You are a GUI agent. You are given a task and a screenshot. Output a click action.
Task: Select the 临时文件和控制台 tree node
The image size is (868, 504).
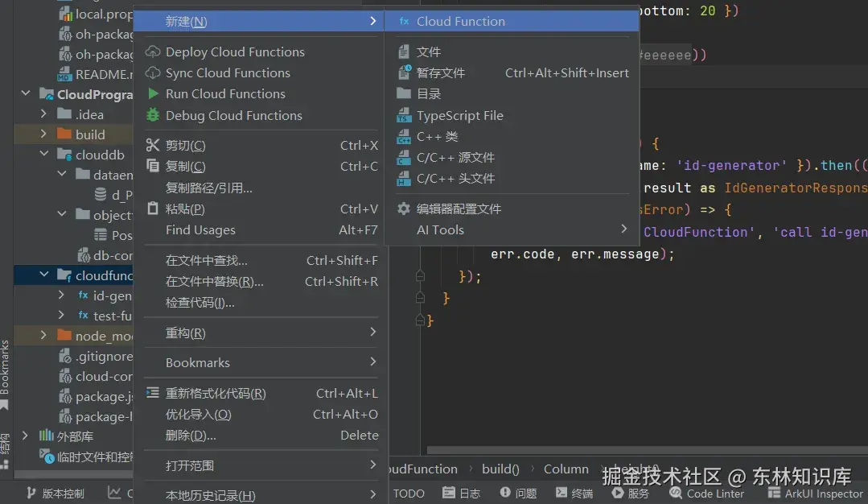pyautogui.click(x=86, y=456)
